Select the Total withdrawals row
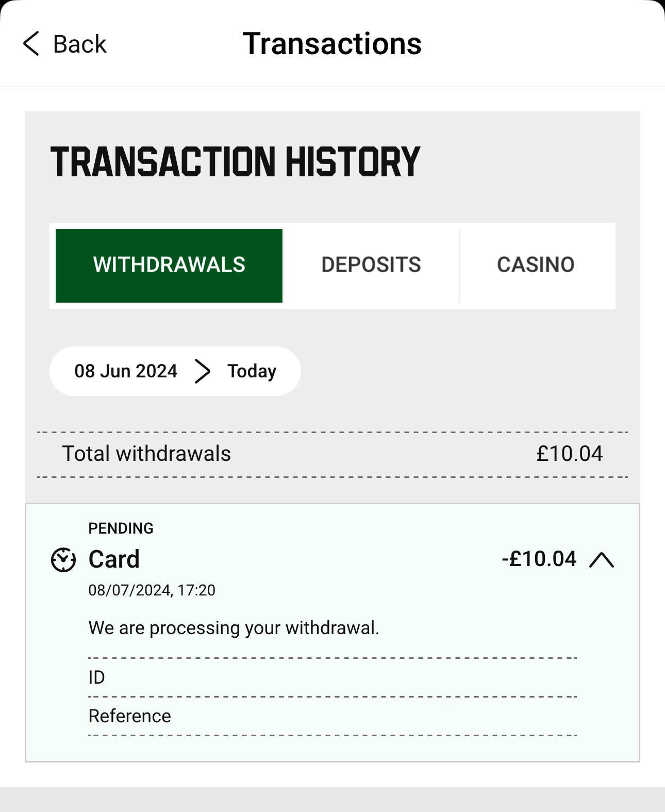This screenshot has height=812, width=665. coord(332,454)
